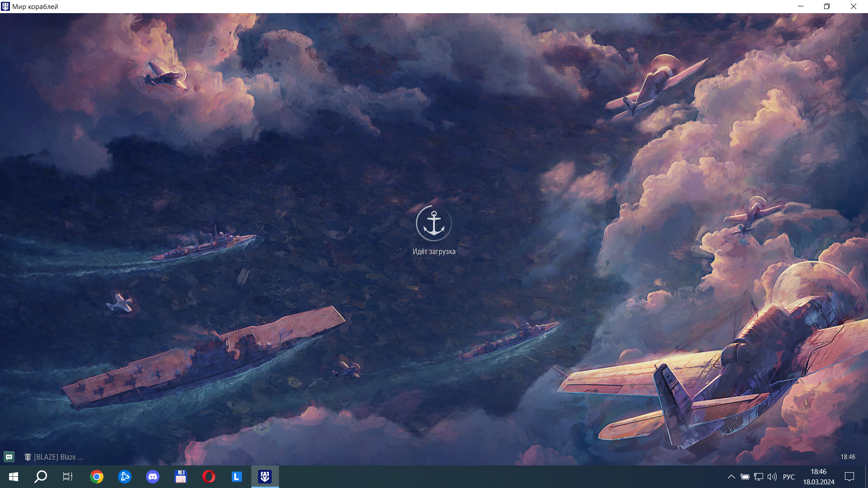Open the battery status tray icon
868x488 pixels.
pos(745,477)
